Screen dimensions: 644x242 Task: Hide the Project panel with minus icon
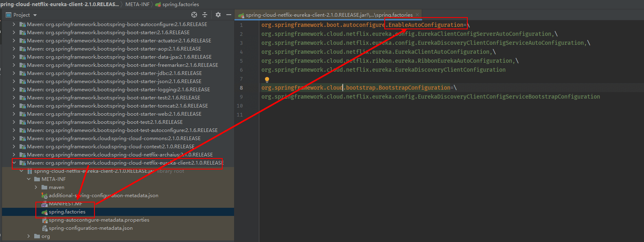point(229,15)
